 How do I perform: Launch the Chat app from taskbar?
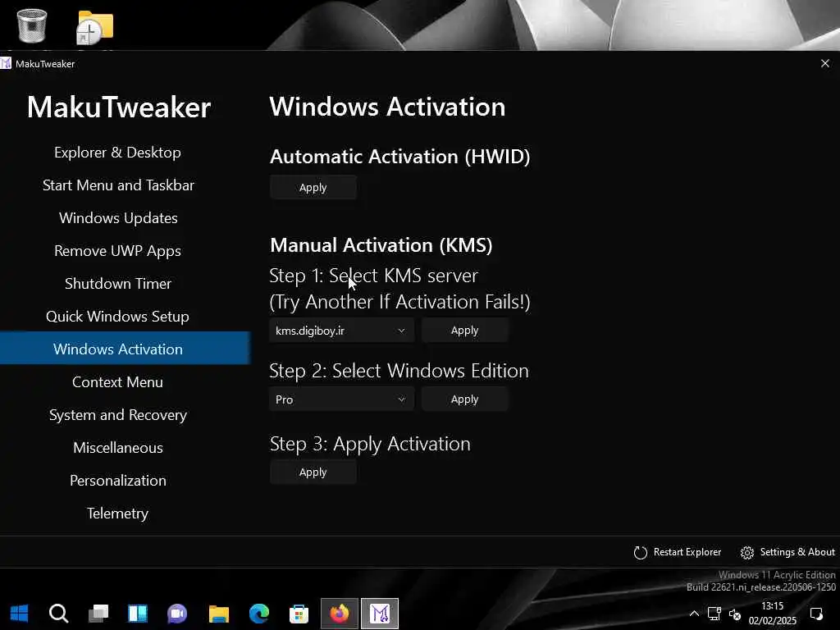[x=177, y=614]
